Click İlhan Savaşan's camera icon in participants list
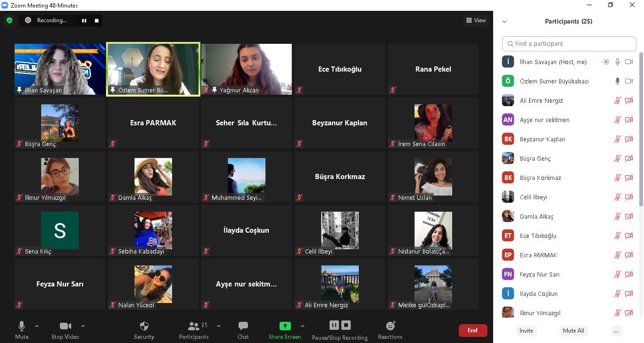The width and height of the screenshot is (644, 343). (629, 62)
